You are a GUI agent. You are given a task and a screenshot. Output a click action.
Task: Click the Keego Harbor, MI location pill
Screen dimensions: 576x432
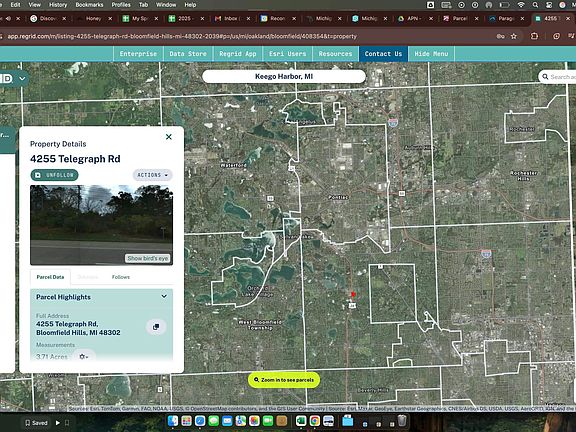pos(284,76)
